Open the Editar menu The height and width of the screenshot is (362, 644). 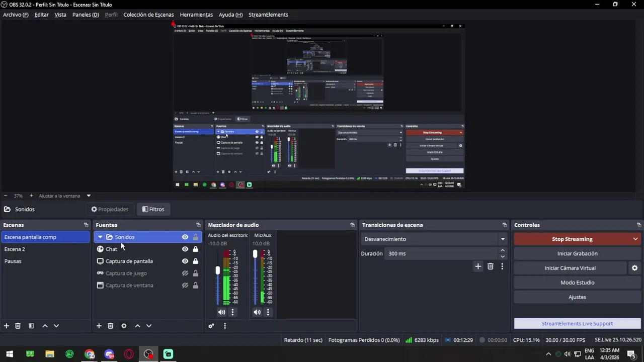(x=41, y=15)
